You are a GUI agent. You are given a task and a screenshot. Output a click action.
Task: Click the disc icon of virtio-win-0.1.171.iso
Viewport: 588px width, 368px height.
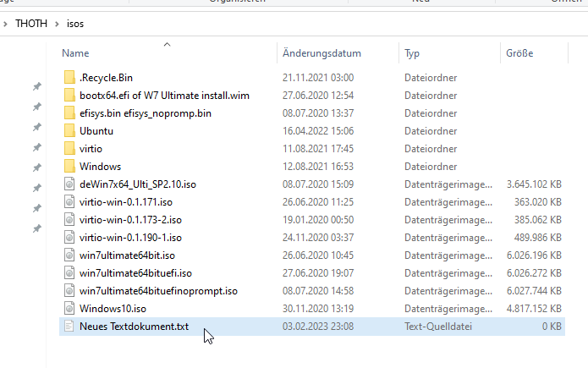(69, 202)
